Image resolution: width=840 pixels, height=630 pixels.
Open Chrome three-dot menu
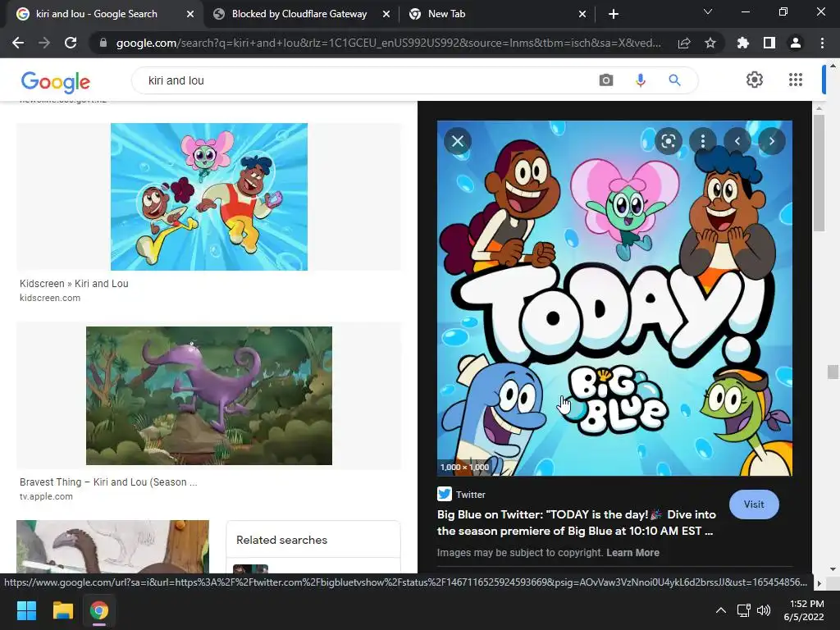tap(822, 43)
